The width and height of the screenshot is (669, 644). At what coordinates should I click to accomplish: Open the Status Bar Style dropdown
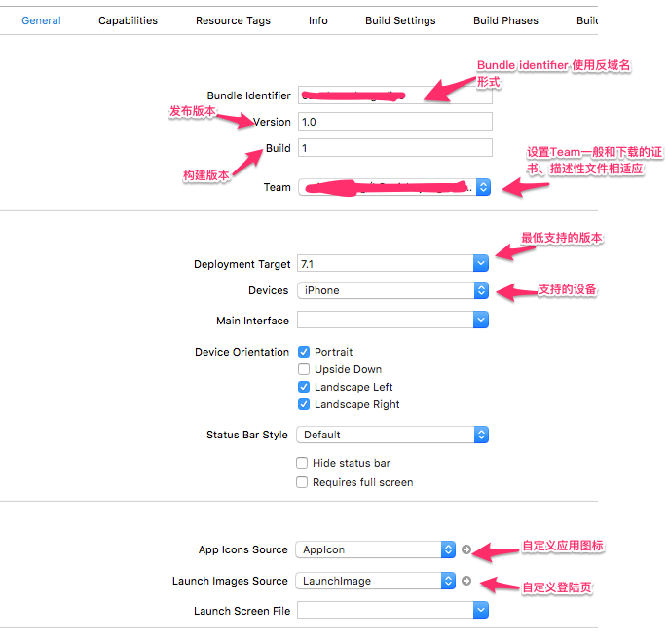(x=480, y=435)
